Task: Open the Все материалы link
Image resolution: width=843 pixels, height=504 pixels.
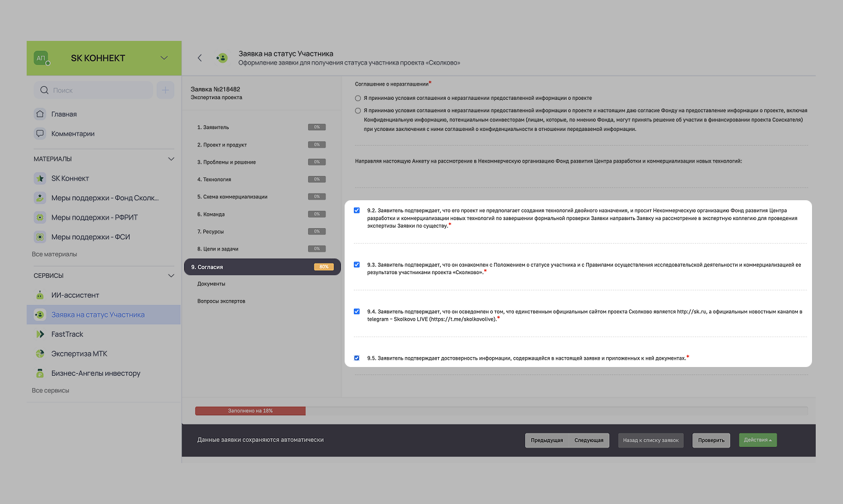Action: [55, 254]
